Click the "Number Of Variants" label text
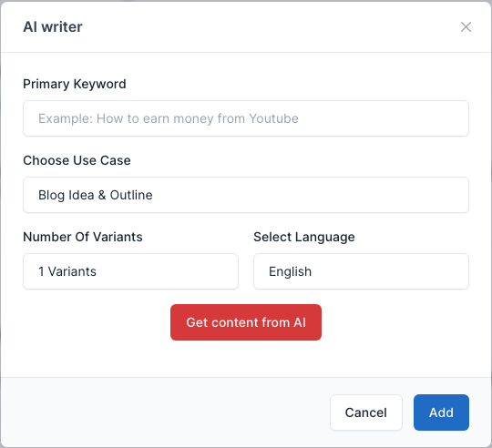 click(x=83, y=237)
